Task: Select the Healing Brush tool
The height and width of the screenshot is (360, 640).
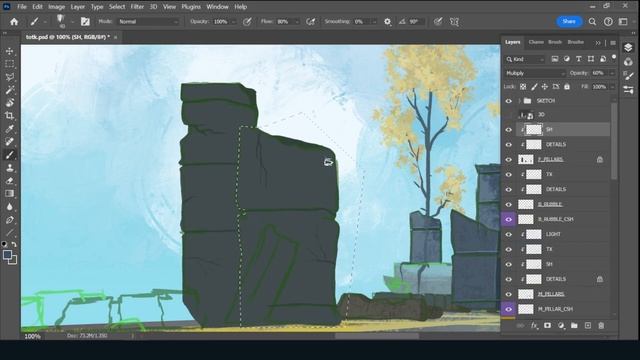Action: point(9,142)
